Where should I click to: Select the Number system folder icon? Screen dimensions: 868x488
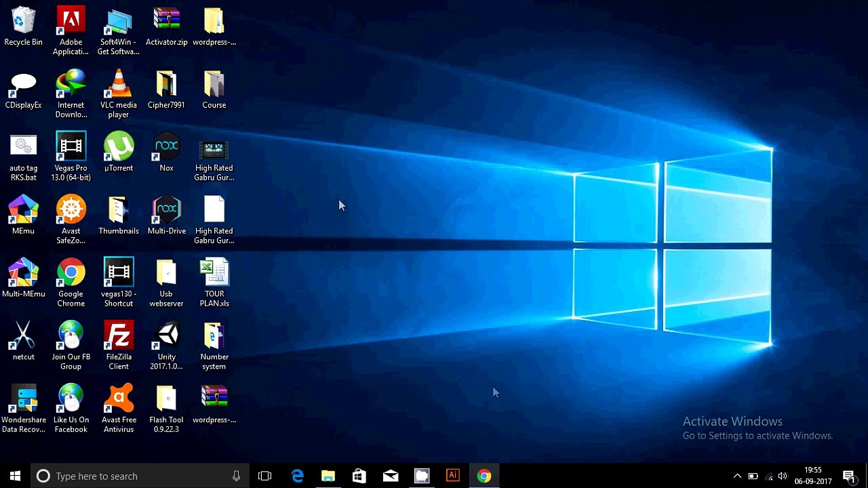pos(214,346)
